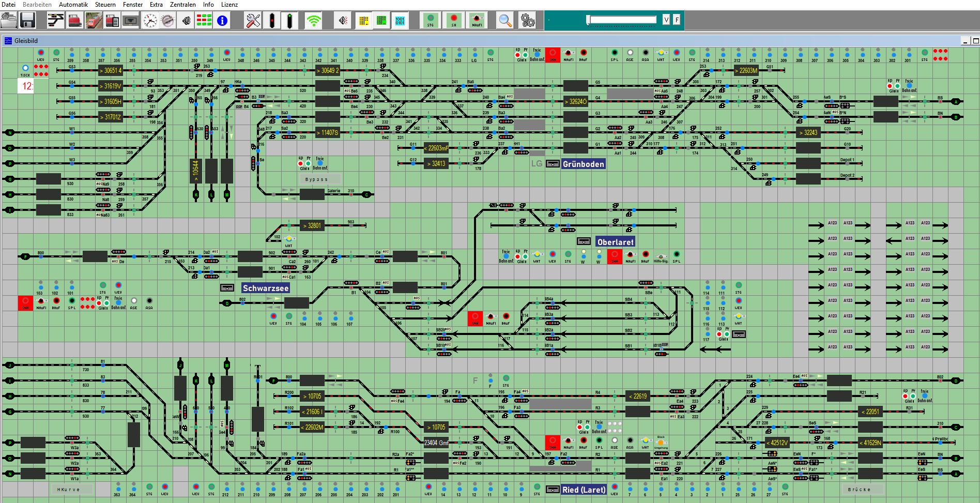Select train field 11407S
This screenshot has height=503, width=980.
click(328, 132)
